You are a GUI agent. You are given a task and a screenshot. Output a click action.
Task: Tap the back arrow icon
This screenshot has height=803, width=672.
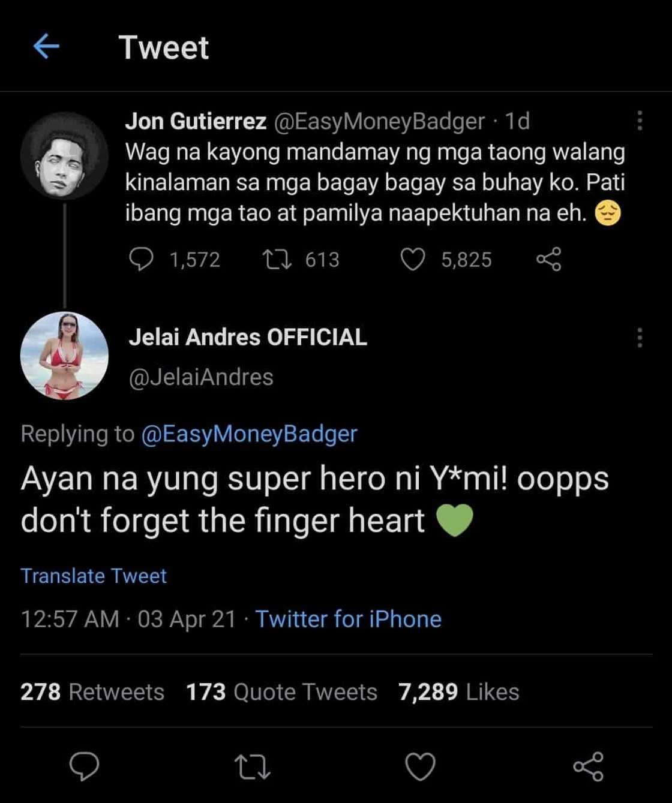click(x=46, y=46)
